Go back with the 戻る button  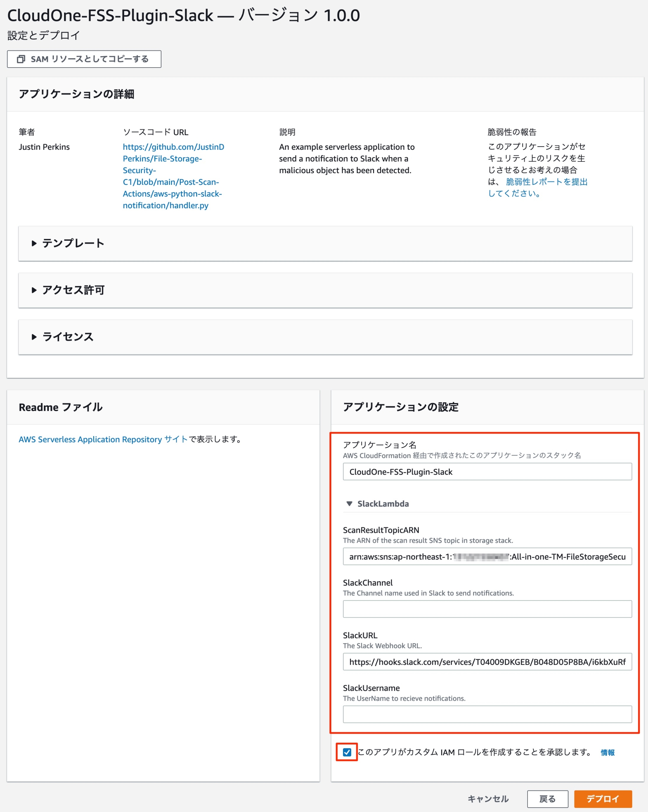548,799
